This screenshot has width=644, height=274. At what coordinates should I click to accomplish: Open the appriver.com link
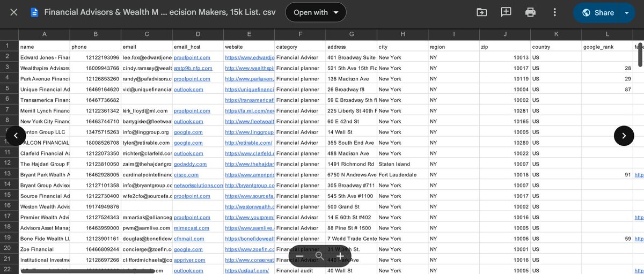coord(188,260)
